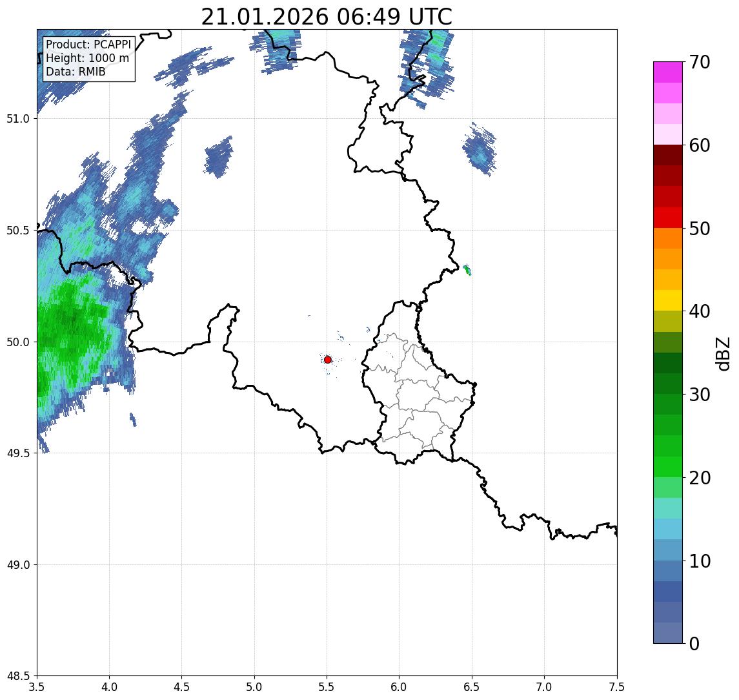Click the isolated blue echo near 6.55°E 50.85°N
The height and width of the screenshot is (700, 739).
tap(480, 149)
